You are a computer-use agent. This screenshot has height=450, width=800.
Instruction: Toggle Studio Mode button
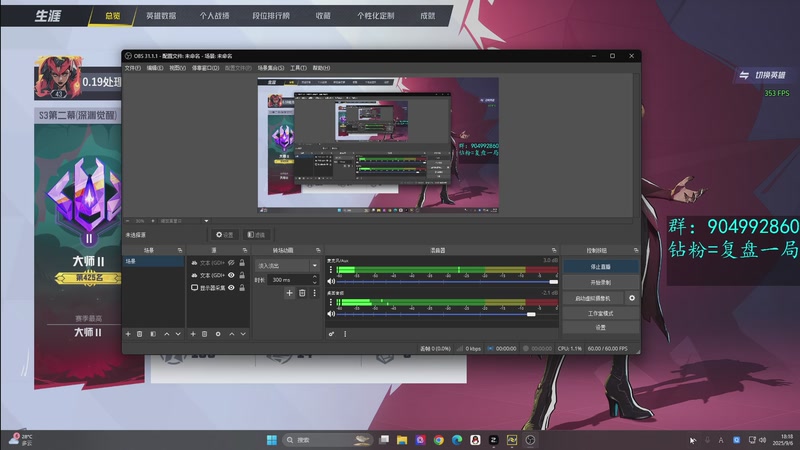(x=601, y=313)
